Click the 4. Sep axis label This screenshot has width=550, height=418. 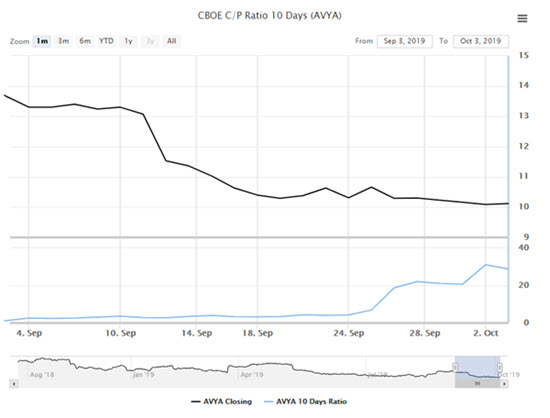(29, 333)
